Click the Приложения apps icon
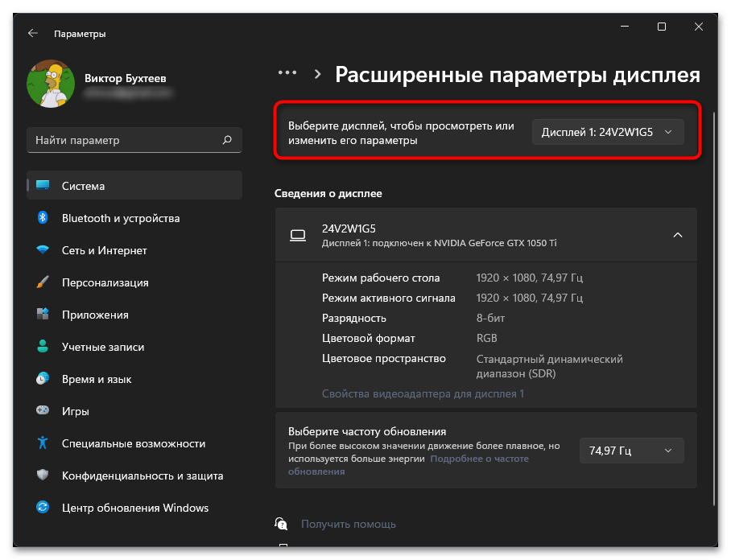Image resolution: width=731 pixels, height=560 pixels. (43, 315)
